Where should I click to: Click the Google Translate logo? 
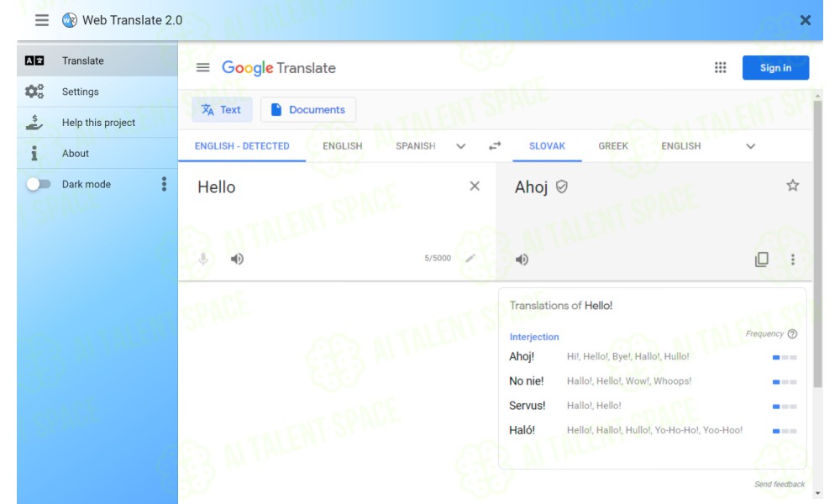279,68
